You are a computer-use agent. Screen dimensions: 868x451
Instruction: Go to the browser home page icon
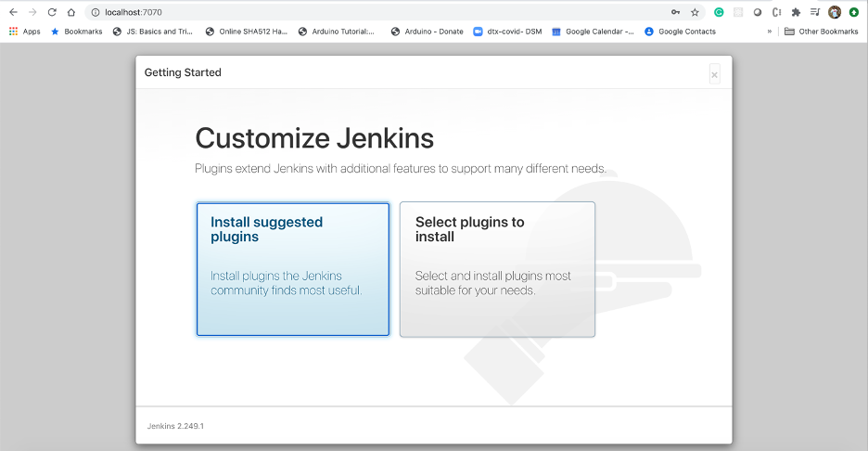coord(71,12)
